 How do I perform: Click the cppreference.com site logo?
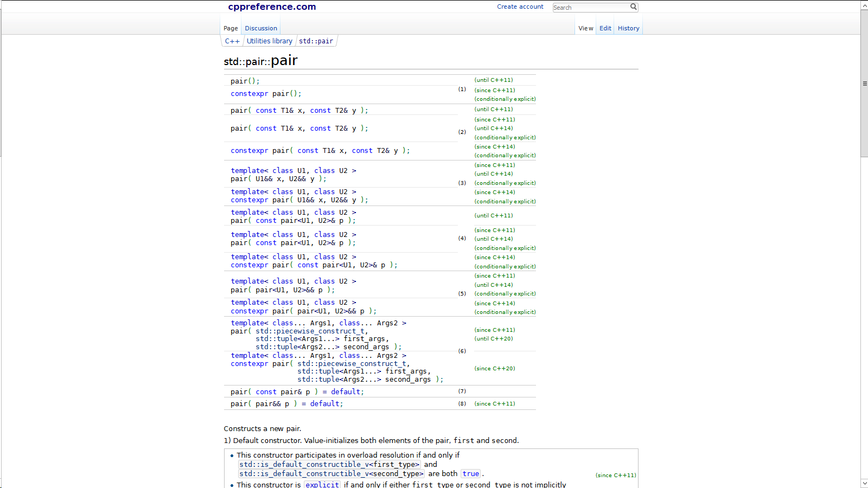(x=272, y=7)
